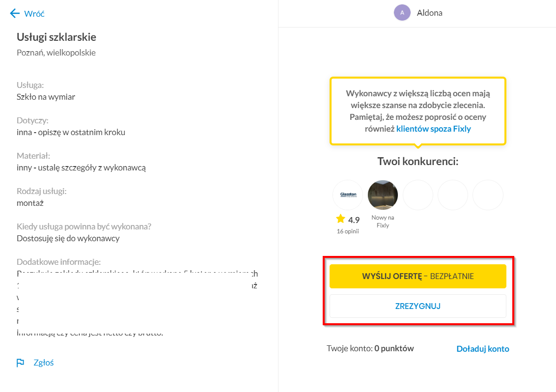The image size is (556, 392).
Task: Open the Glasston competitor profile logo
Action: 348,195
